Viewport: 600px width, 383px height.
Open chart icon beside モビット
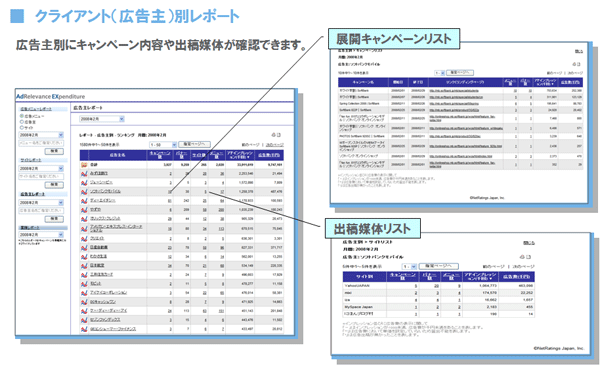pos(84,284)
